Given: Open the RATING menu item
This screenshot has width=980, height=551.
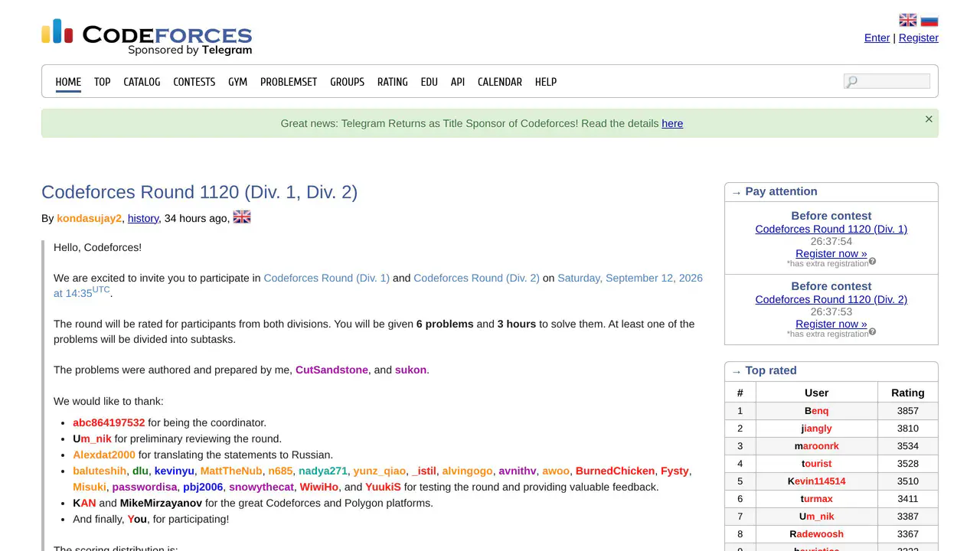Looking at the screenshot, I should click(x=393, y=82).
